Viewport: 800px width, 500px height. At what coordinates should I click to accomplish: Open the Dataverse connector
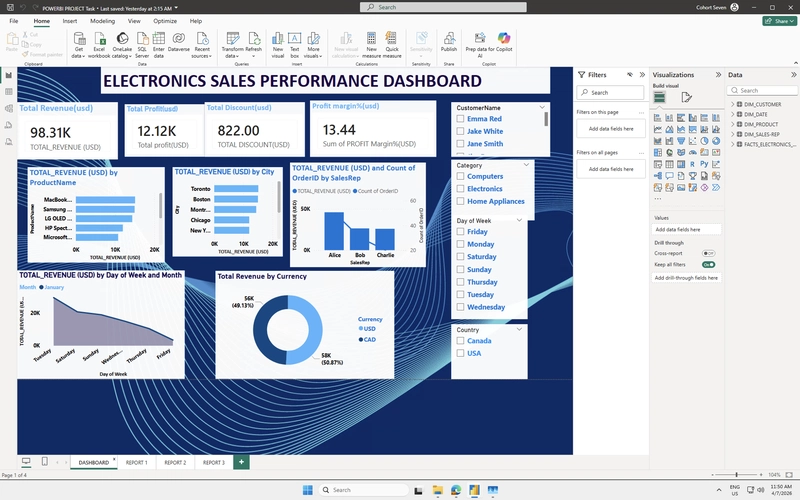click(179, 42)
